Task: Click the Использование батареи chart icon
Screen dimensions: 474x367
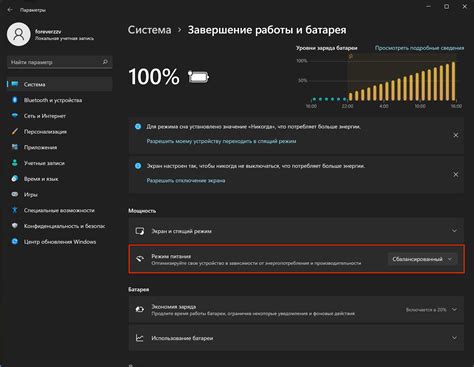Action: click(140, 338)
